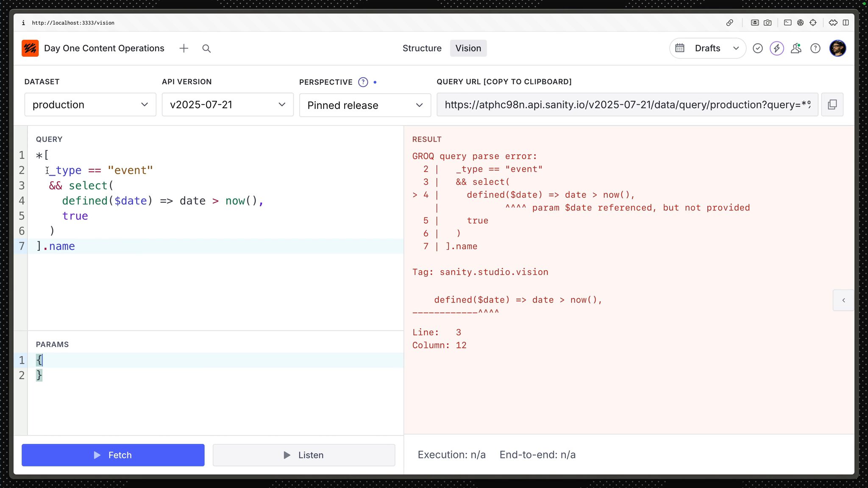Click the Sanity studio logo
The height and width of the screenshot is (488, 868).
(x=30, y=48)
